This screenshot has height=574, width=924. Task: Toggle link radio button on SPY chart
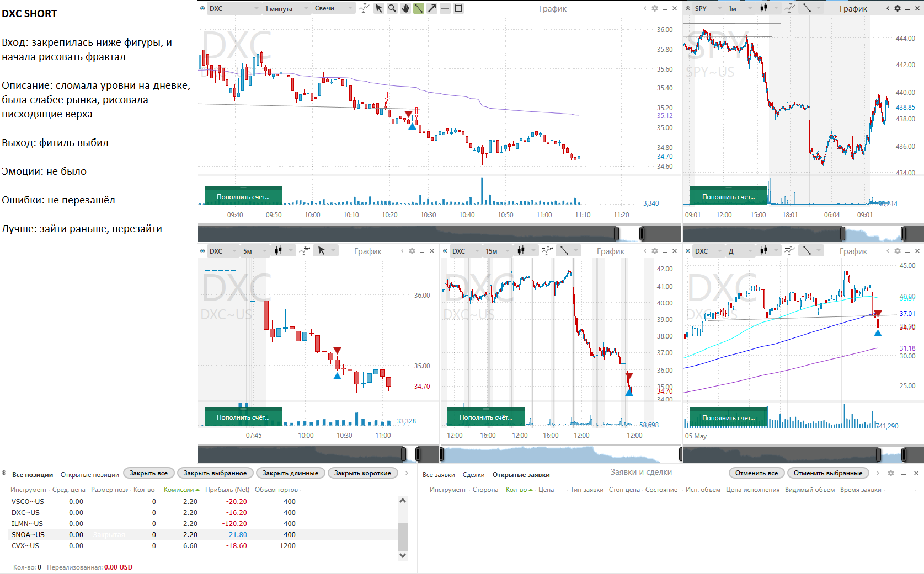point(688,8)
